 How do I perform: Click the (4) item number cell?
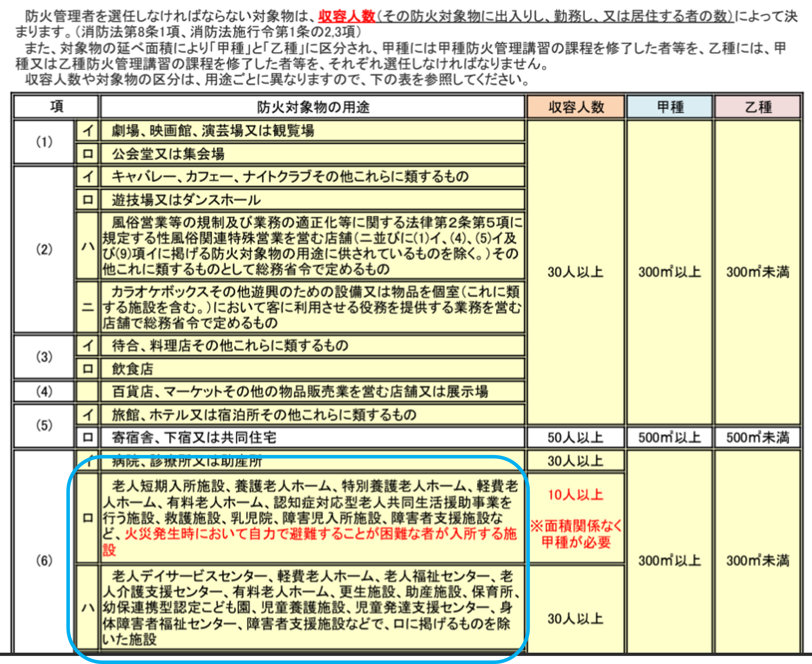click(x=44, y=391)
